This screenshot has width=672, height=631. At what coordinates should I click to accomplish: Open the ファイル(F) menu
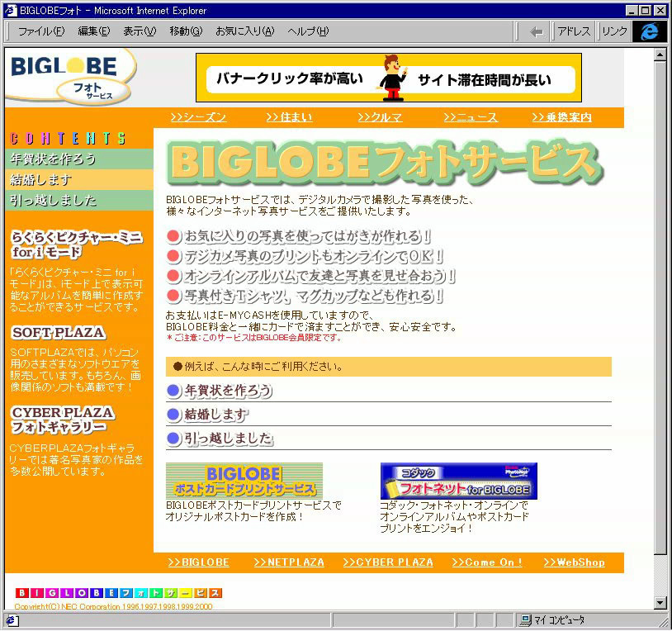(x=41, y=31)
